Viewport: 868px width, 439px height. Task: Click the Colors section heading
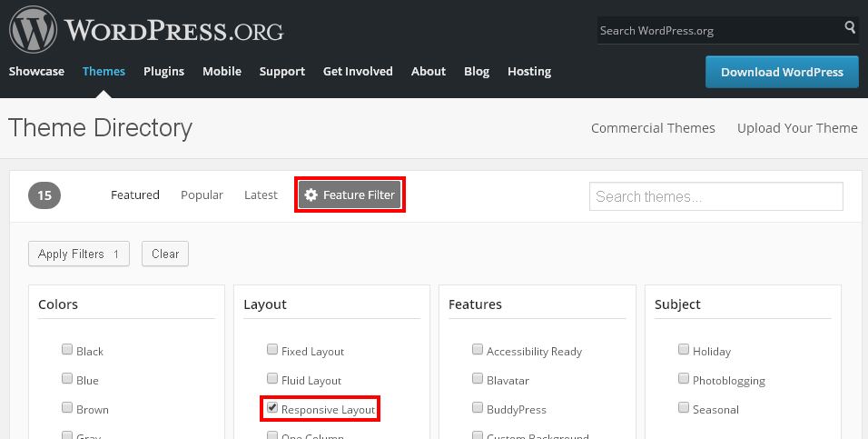click(x=58, y=304)
